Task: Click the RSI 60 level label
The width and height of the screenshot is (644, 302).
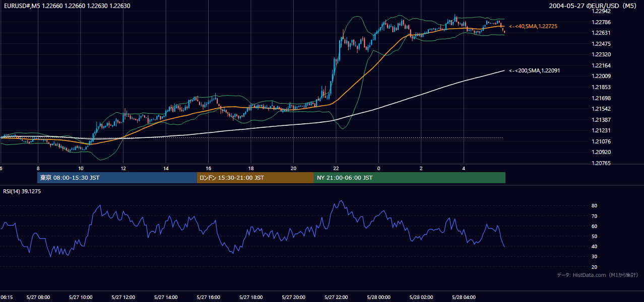Action: 594,226
